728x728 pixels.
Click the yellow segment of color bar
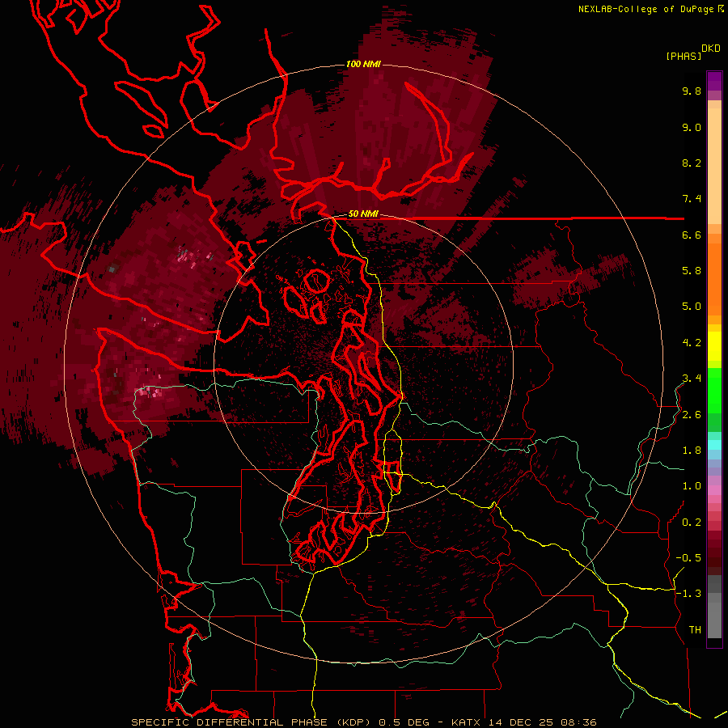[714, 345]
